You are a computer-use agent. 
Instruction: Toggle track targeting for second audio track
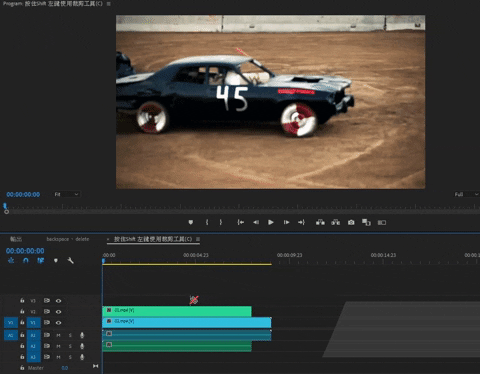[x=33, y=346]
